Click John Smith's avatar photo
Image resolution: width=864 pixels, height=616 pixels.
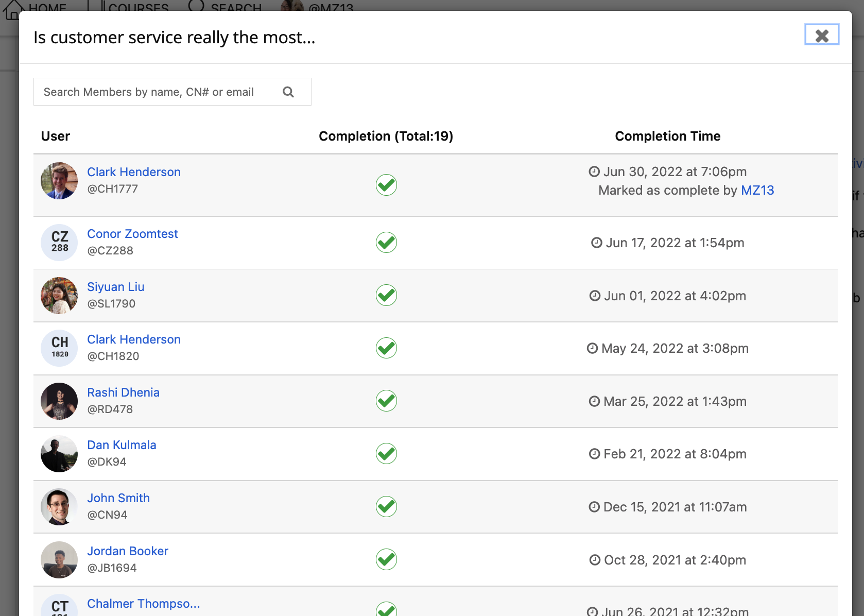pyautogui.click(x=59, y=507)
